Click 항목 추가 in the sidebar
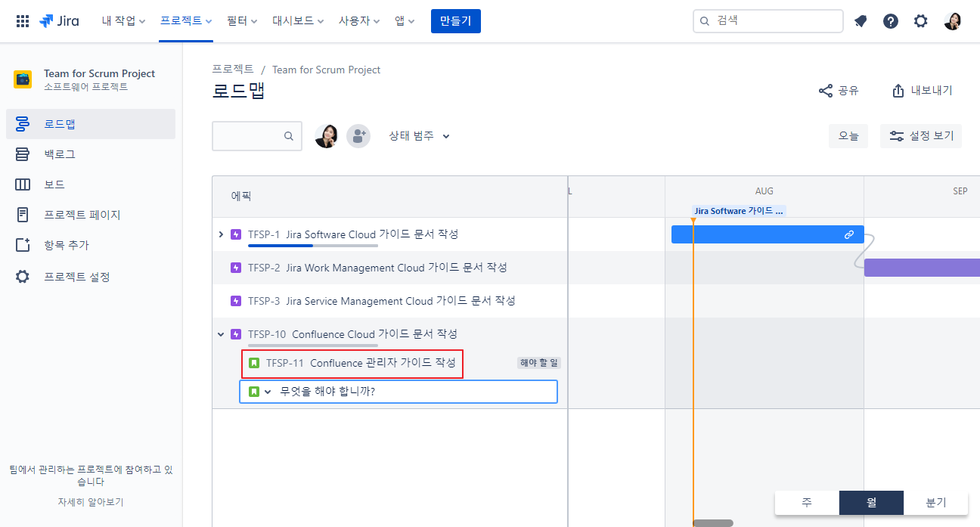Image resolution: width=980 pixels, height=527 pixels. pyautogui.click(x=91, y=245)
